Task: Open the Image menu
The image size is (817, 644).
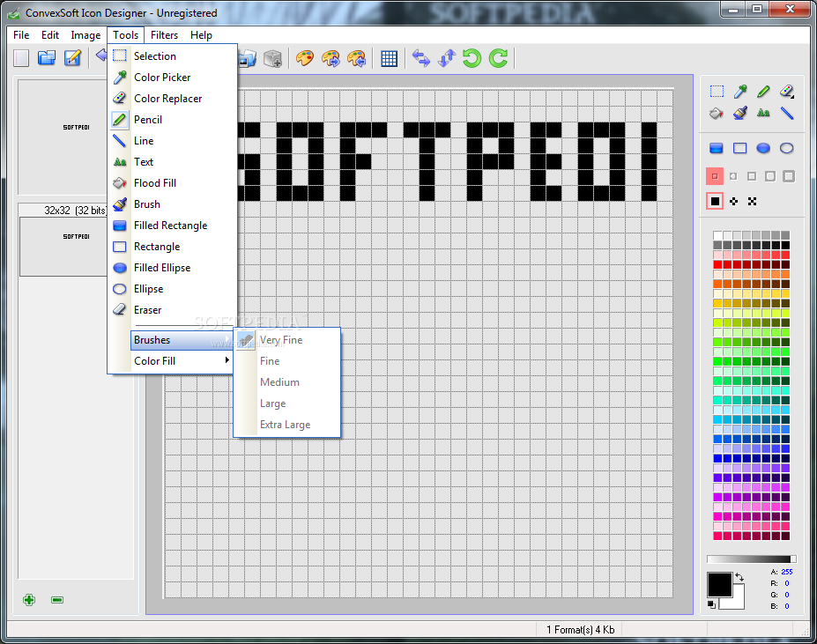Action: (x=85, y=35)
